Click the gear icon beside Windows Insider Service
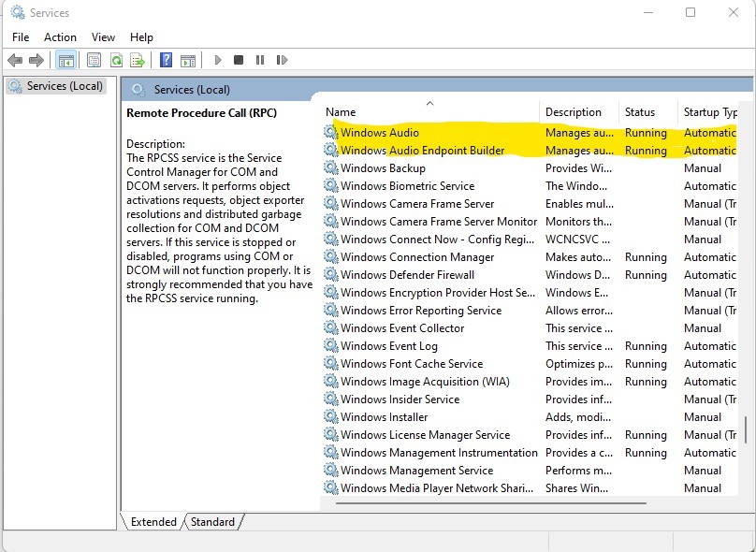The height and width of the screenshot is (552, 756). pyautogui.click(x=331, y=399)
